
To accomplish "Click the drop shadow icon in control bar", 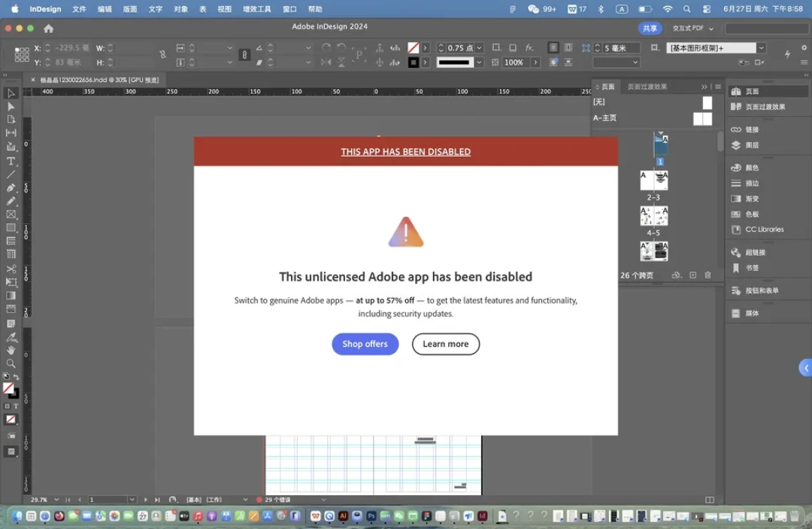I will (513, 47).
